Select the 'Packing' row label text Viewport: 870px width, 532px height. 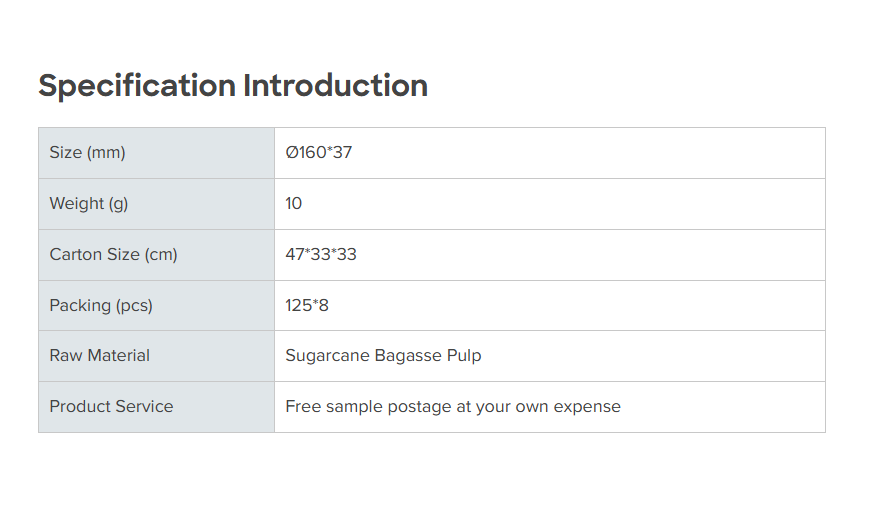pos(80,306)
